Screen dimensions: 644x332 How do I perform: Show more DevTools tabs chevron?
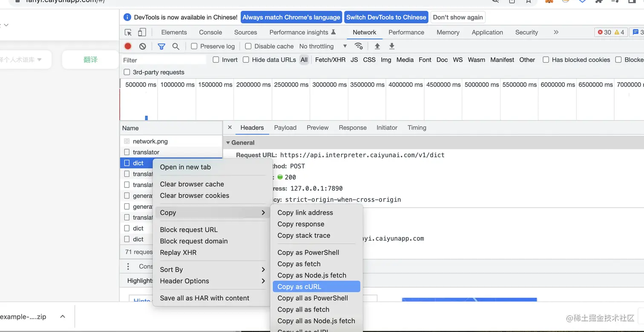(556, 32)
